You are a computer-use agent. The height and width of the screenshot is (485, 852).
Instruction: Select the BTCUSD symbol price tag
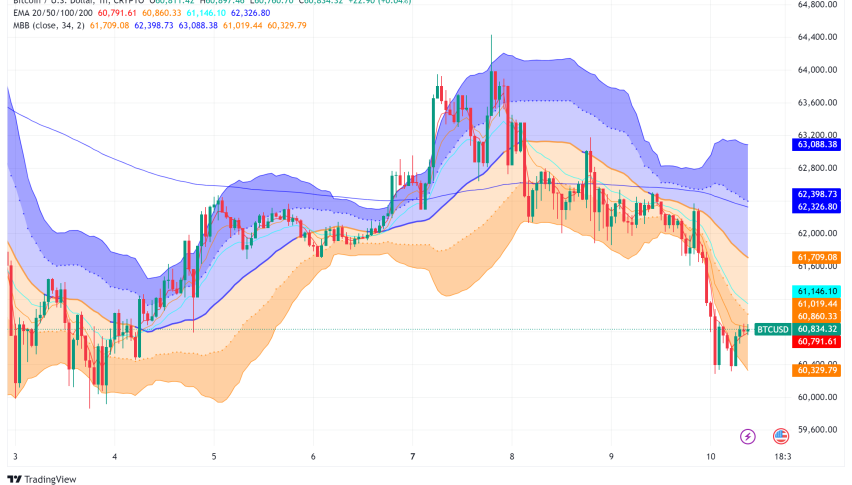coord(772,329)
